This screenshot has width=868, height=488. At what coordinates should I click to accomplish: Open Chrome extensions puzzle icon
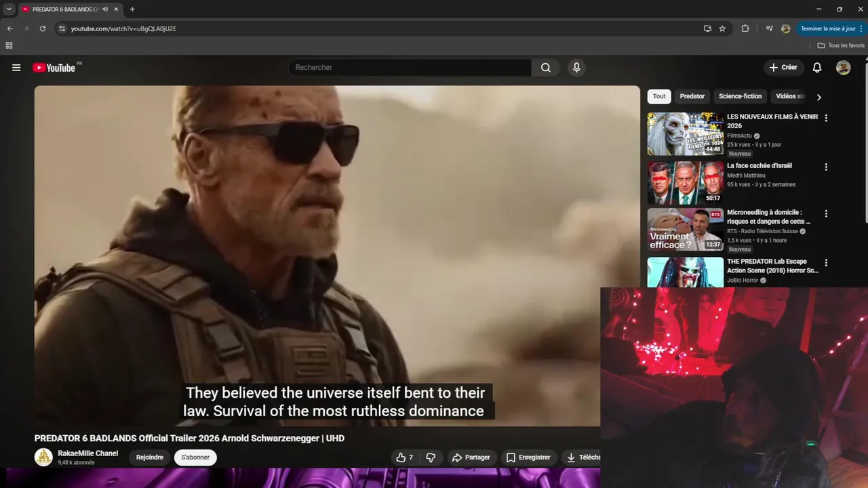tap(745, 28)
